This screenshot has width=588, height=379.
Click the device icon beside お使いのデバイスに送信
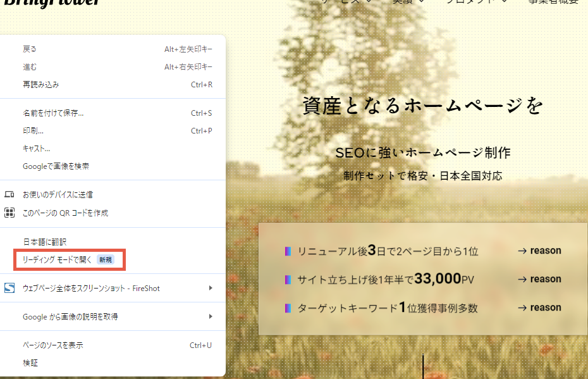tap(9, 194)
